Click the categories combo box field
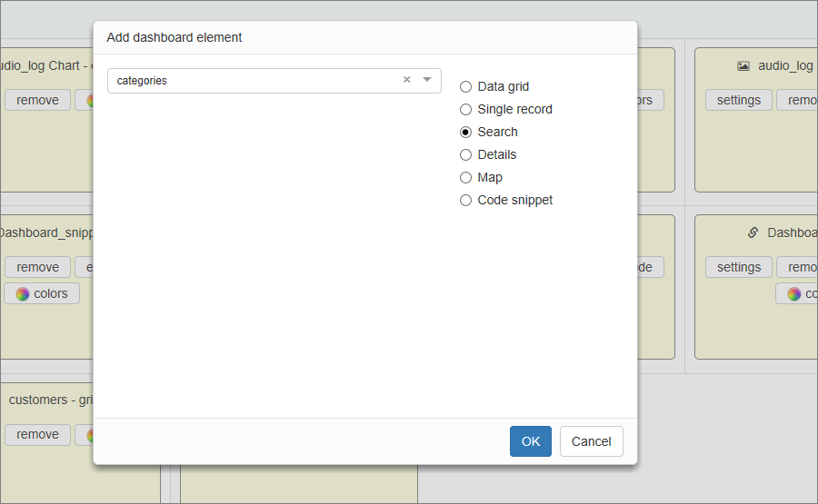The image size is (818, 504). [254, 81]
